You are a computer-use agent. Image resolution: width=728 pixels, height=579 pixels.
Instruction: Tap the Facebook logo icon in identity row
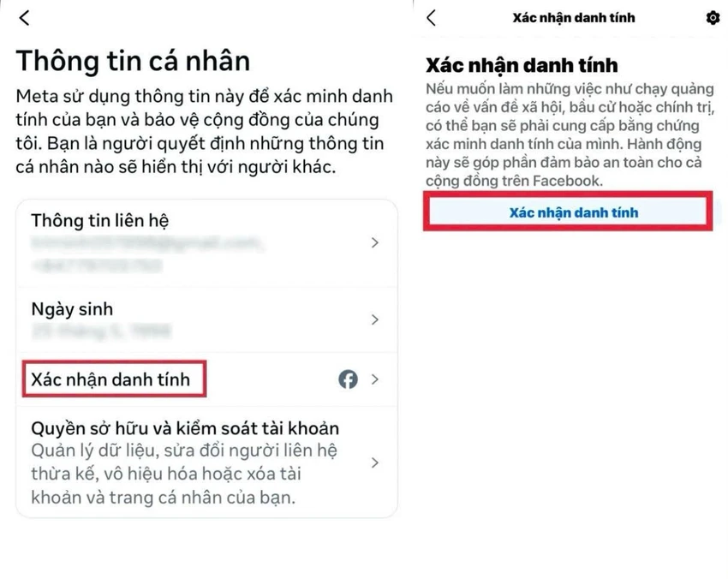[x=348, y=379]
